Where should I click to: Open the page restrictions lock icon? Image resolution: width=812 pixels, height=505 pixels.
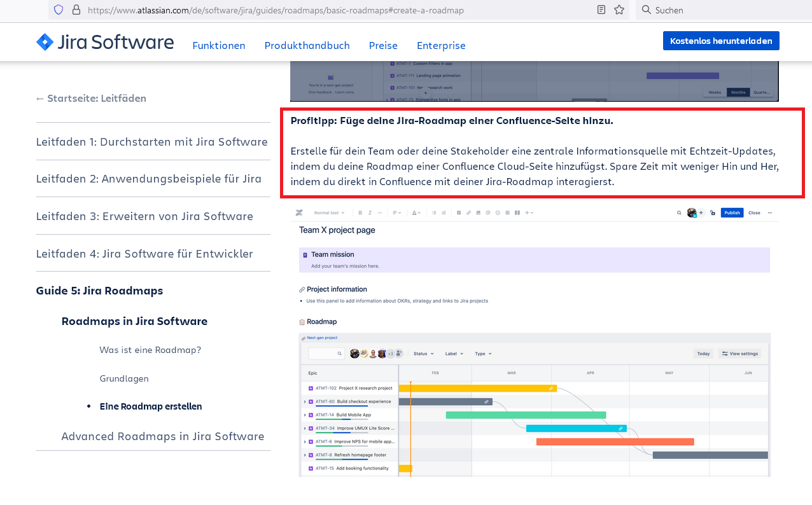coord(713,212)
